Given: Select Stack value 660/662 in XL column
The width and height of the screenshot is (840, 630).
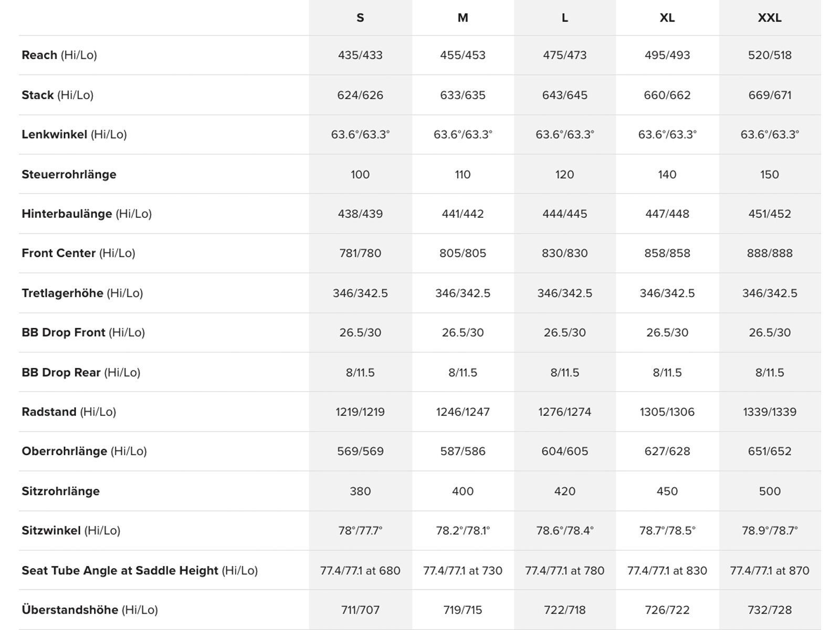Looking at the screenshot, I should tap(667, 95).
